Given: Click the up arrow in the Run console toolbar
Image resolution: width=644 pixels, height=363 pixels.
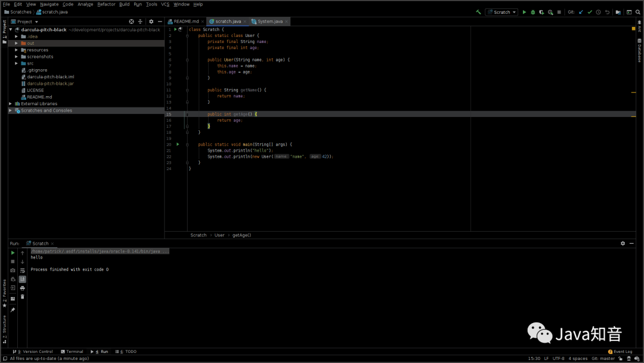Looking at the screenshot, I should pos(23,253).
